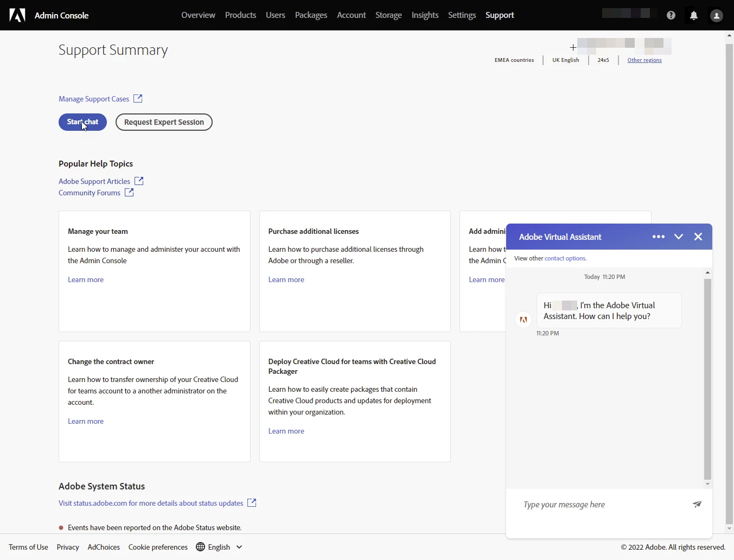
Task: Open the Packages tab
Action: tap(311, 15)
